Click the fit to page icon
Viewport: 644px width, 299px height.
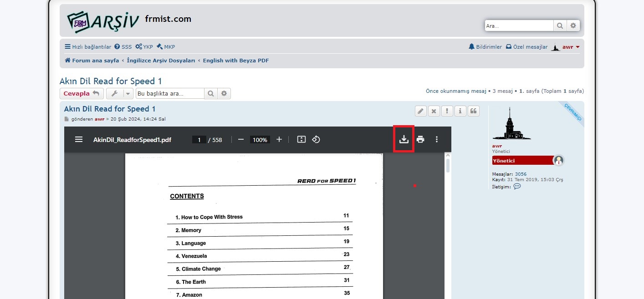[x=301, y=139]
